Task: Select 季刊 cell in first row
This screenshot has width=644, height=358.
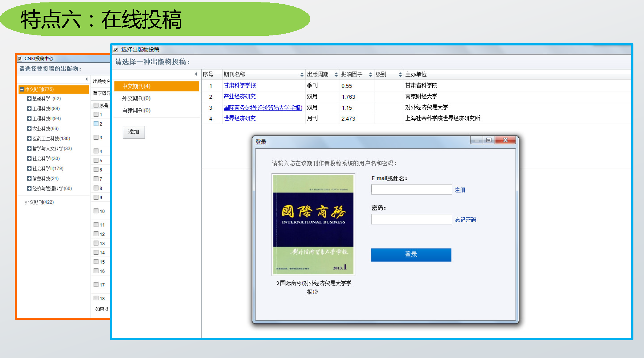Action: (x=312, y=85)
